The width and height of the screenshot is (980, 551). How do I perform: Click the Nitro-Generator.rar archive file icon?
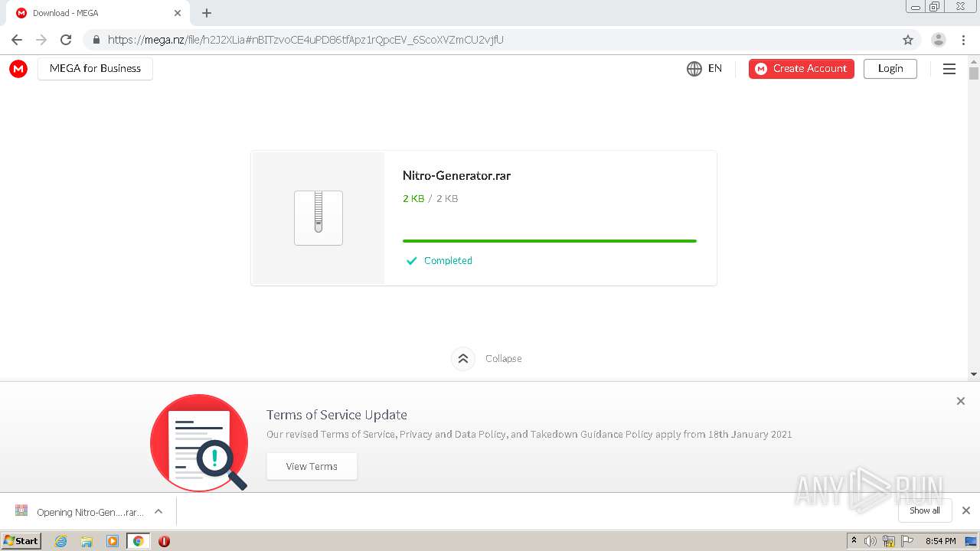tap(318, 218)
